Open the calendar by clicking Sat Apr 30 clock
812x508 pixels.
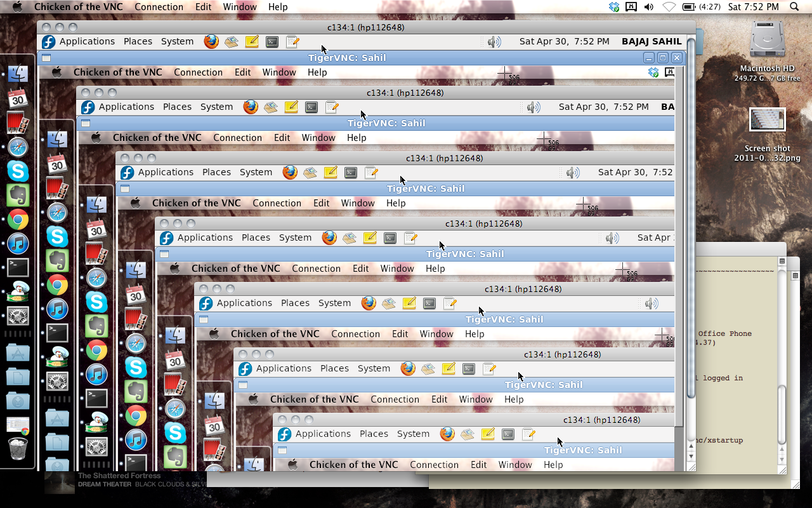(x=563, y=41)
